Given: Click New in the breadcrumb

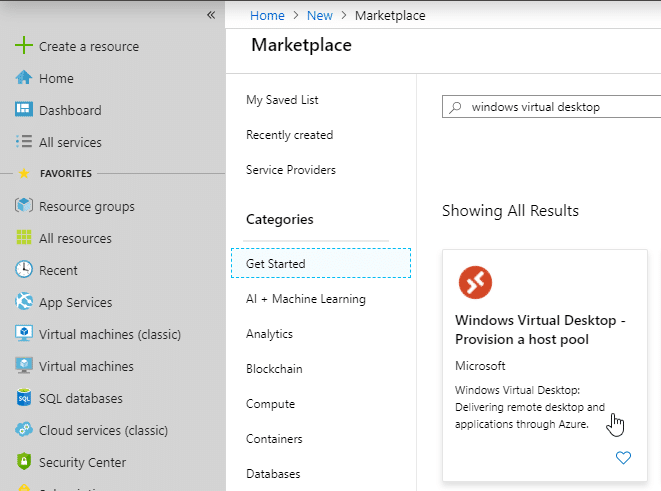Looking at the screenshot, I should [320, 16].
